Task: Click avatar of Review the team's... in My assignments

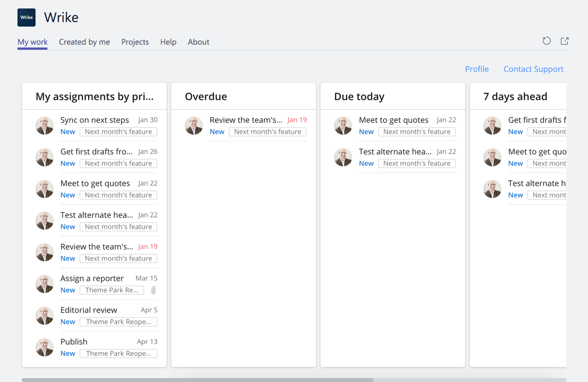Action: click(45, 252)
